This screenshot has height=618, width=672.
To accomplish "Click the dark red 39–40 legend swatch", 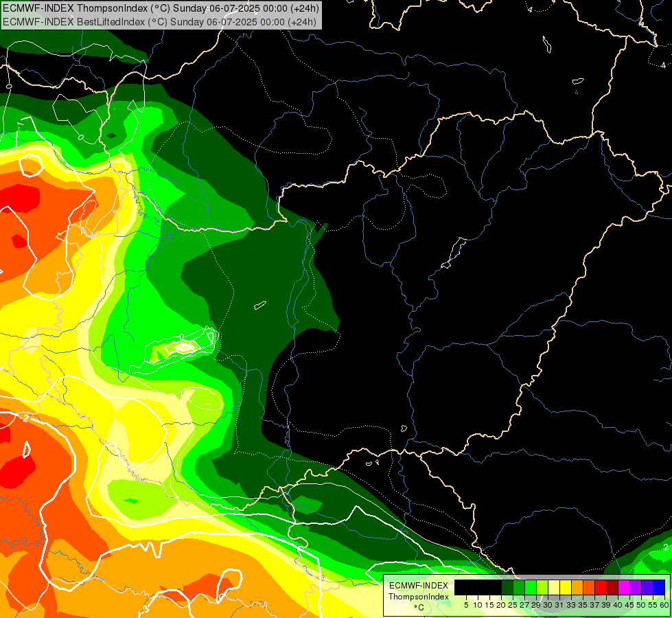I will click(612, 587).
